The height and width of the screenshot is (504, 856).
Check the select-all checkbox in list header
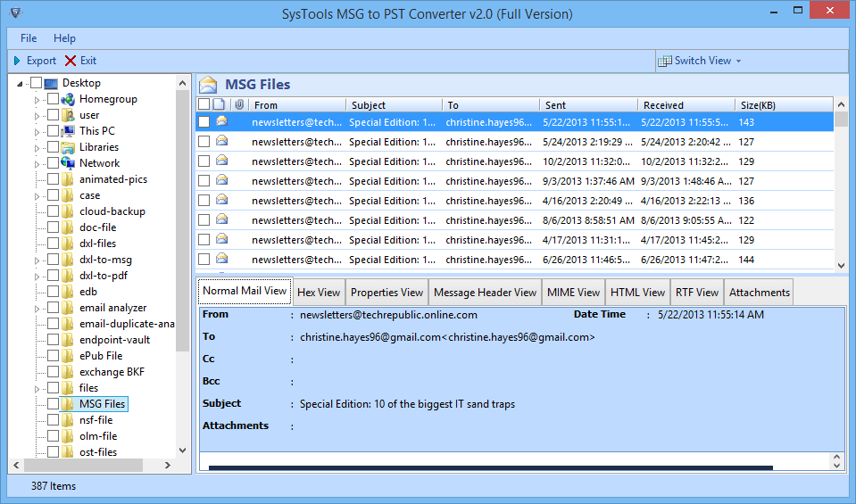coord(204,104)
